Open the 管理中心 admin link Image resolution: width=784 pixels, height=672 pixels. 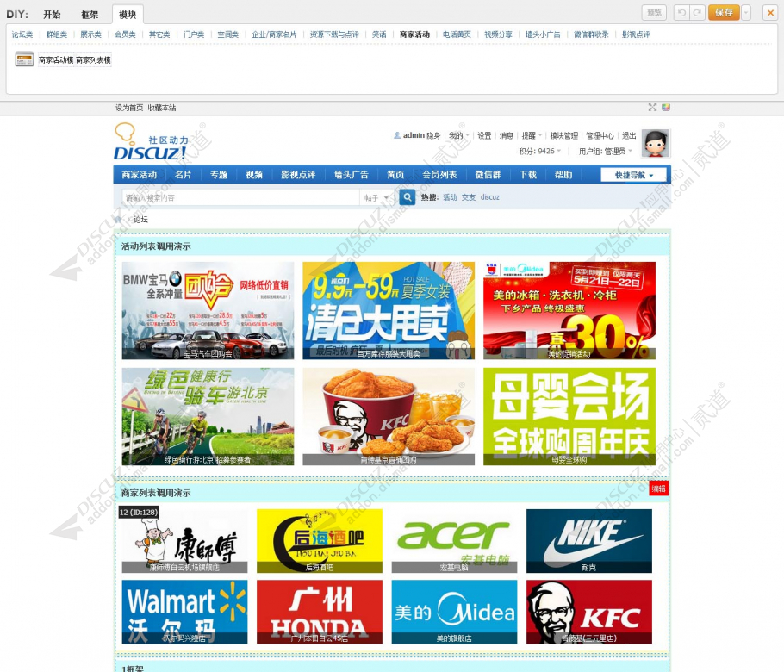(x=600, y=135)
